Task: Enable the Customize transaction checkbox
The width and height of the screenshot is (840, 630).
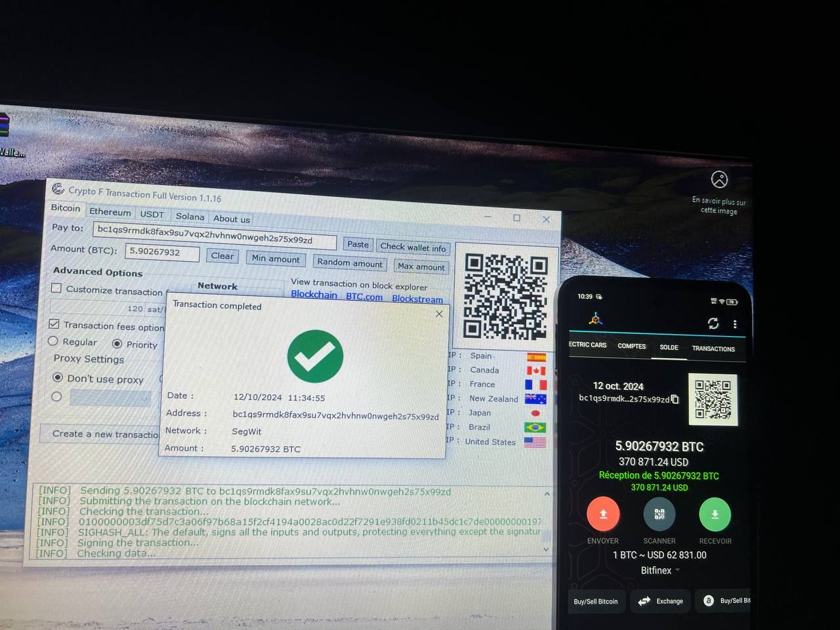Action: coord(56,287)
